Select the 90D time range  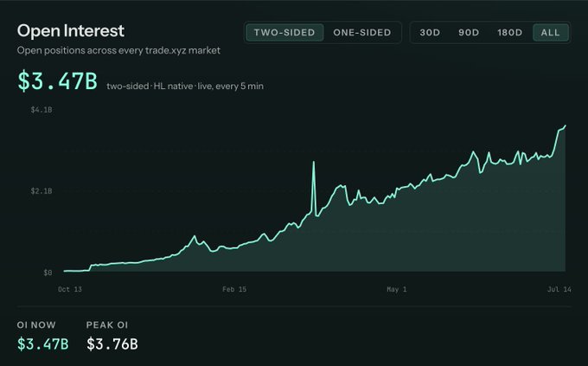pos(469,33)
